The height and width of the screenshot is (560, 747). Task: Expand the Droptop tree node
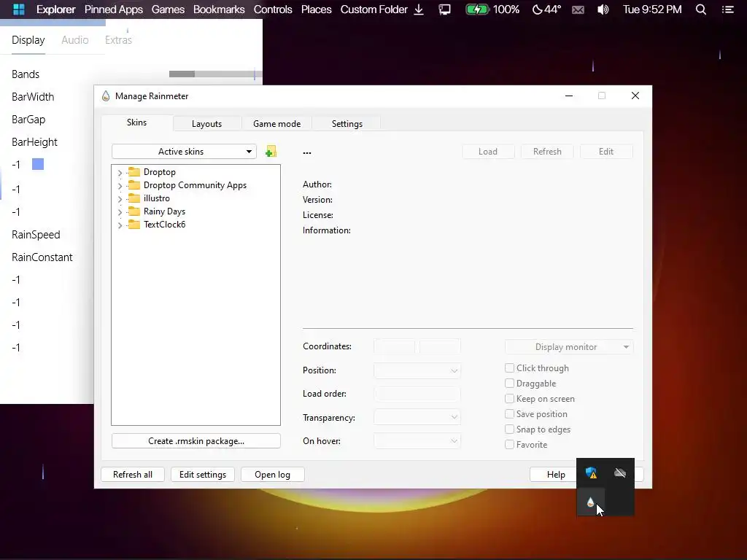[120, 172]
